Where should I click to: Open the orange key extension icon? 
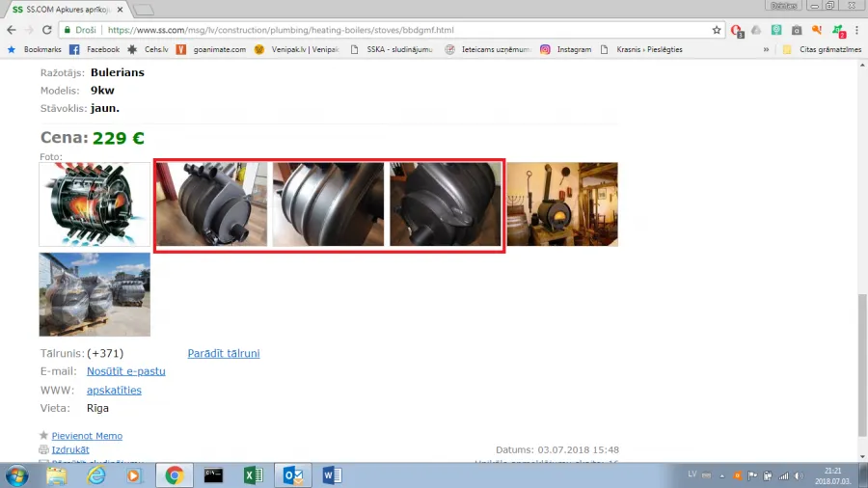817,30
